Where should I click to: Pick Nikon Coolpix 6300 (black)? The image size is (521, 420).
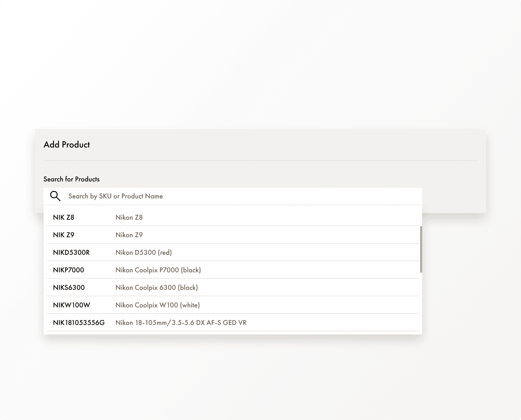[x=157, y=287]
